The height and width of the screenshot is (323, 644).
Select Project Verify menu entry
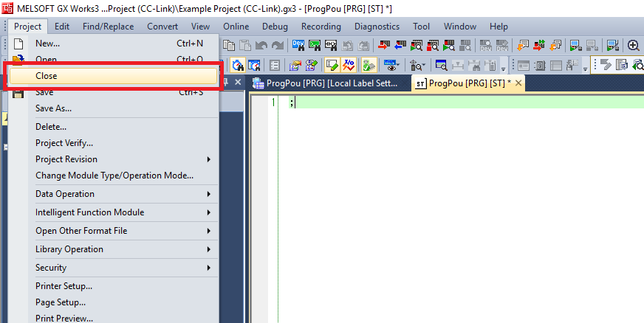[x=64, y=143]
